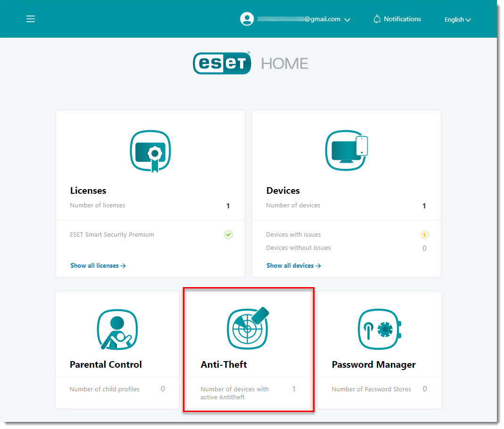Click Show all licenses link

click(x=98, y=266)
